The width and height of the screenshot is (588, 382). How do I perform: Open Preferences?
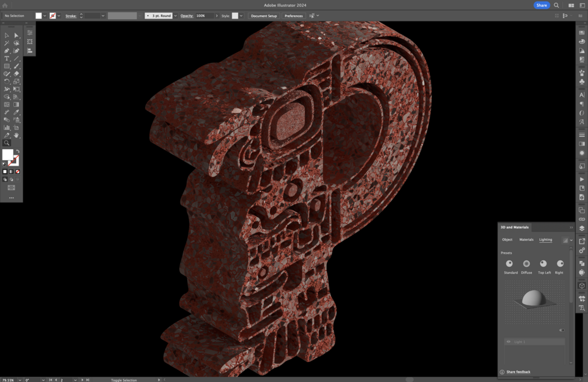[x=293, y=16]
